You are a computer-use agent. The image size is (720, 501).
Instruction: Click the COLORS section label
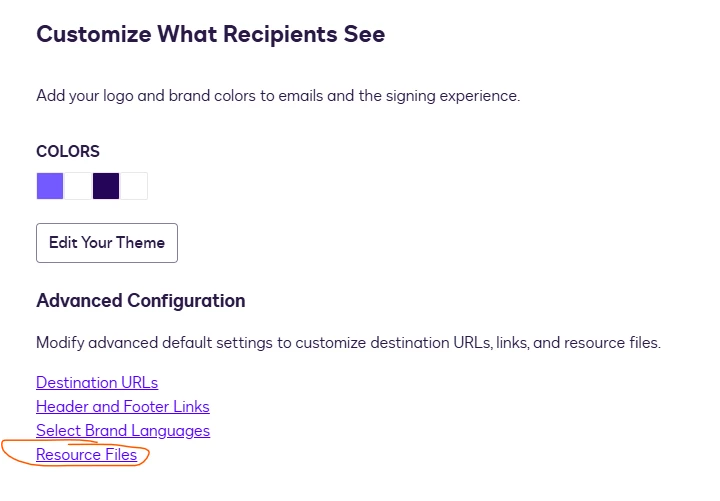(68, 152)
